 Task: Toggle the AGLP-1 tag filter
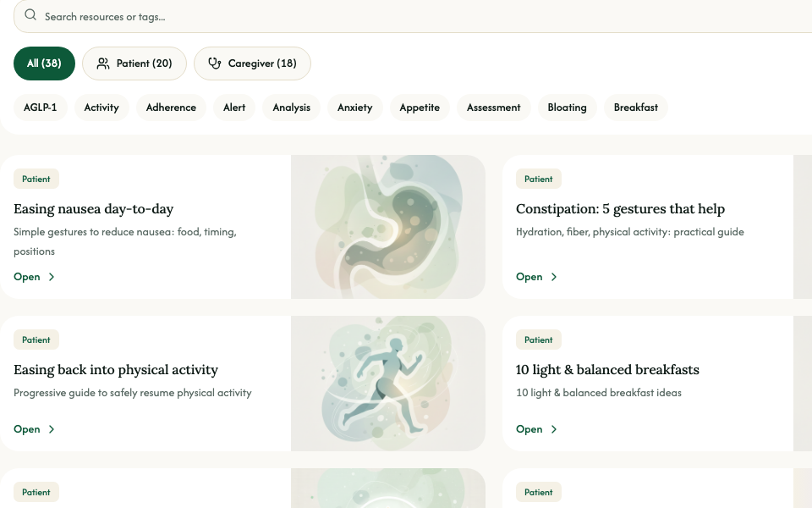[41, 108]
